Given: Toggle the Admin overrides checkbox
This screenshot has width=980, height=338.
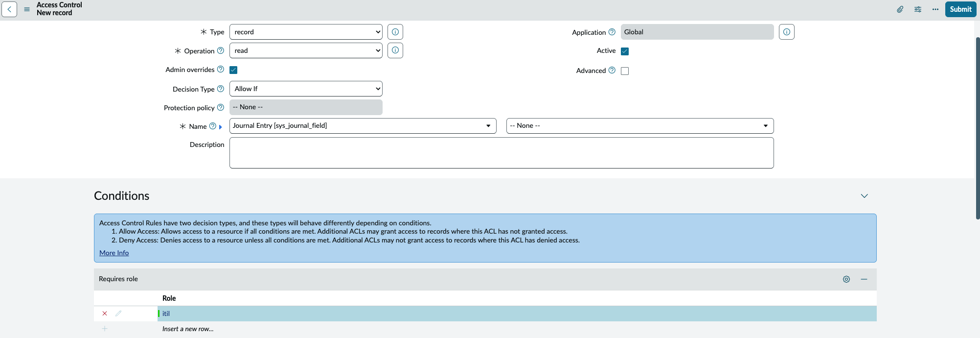Looking at the screenshot, I should [x=233, y=70].
